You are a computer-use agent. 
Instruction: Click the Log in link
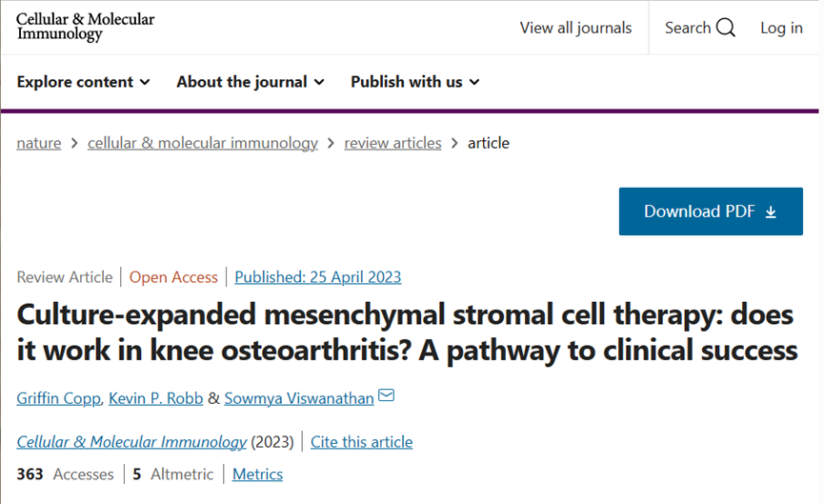click(781, 28)
